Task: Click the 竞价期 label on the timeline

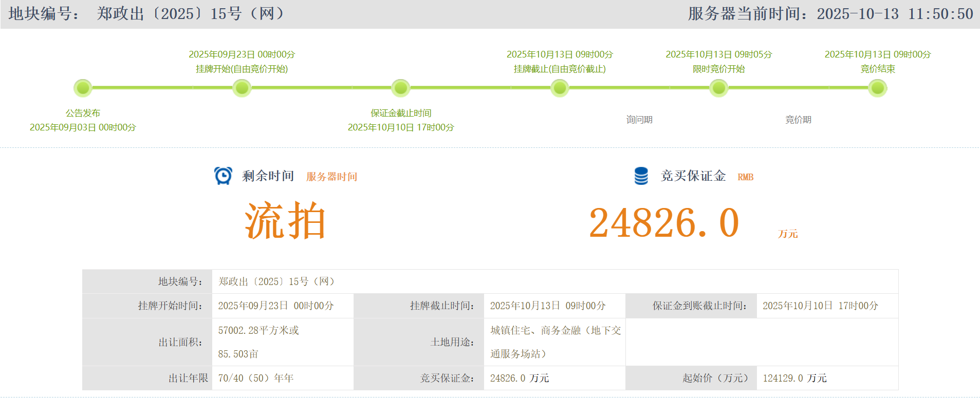Action: pos(798,120)
